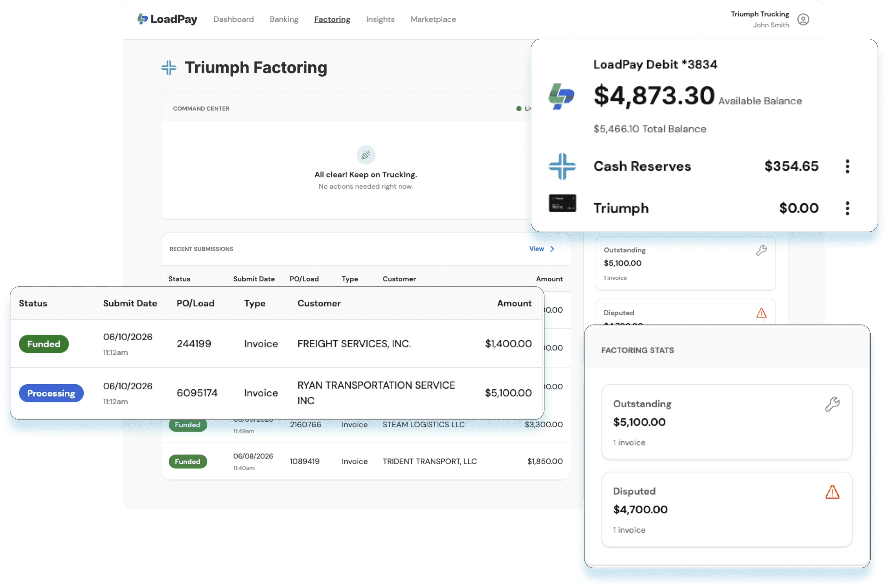Click the Triumph card thumbnail image
Viewport: 888px width, 588px height.
pos(562,203)
